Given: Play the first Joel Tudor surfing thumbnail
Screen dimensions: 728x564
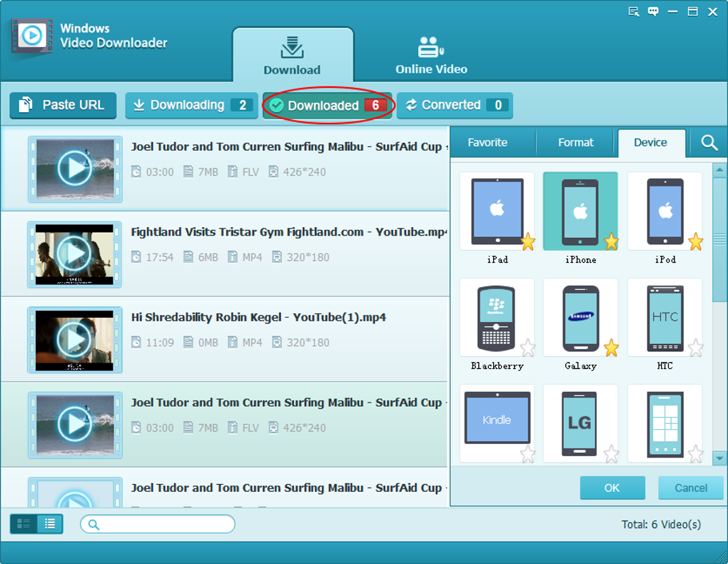Looking at the screenshot, I should [x=75, y=168].
